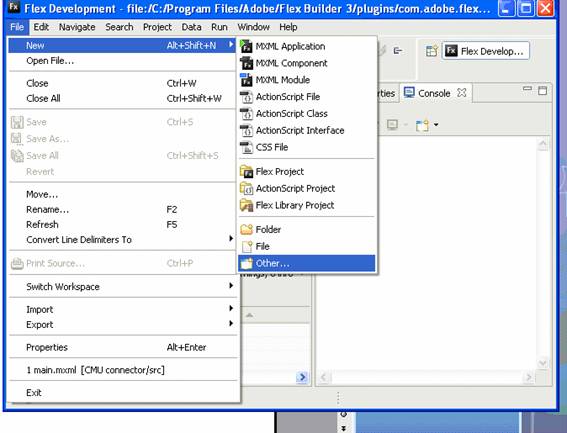Open the Navigate menu

(x=77, y=27)
